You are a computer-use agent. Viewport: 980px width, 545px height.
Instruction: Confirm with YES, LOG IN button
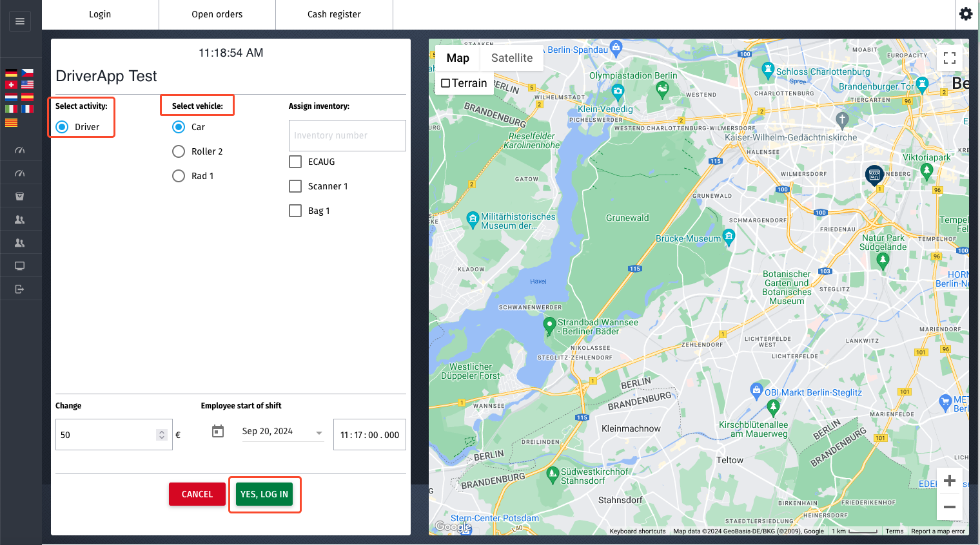click(264, 494)
